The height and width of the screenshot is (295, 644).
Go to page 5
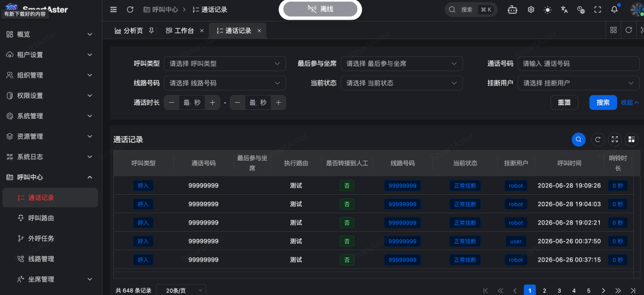589,290
